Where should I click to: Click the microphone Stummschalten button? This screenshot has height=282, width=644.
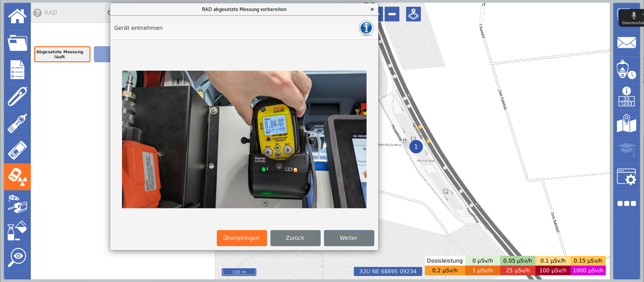(x=632, y=18)
